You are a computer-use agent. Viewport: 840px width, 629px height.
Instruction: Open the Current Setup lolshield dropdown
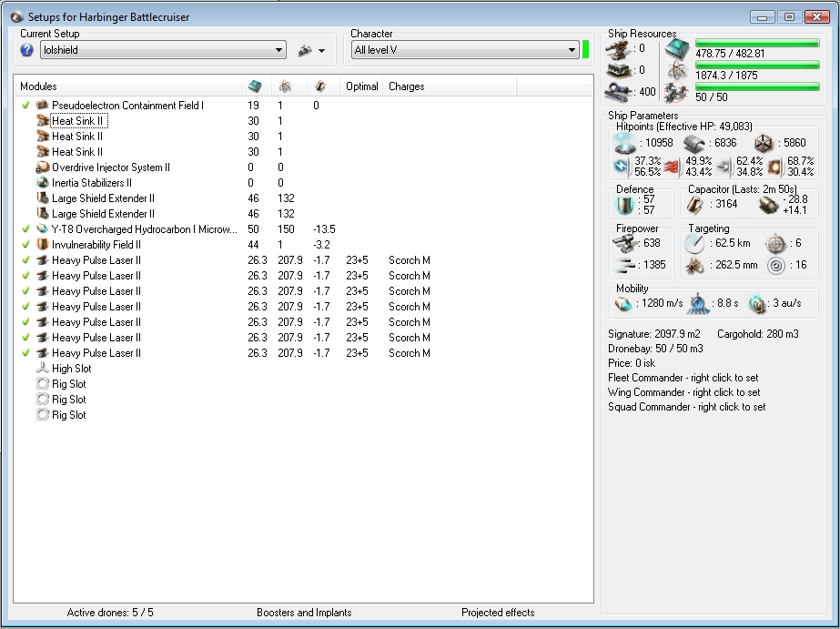coord(164,50)
